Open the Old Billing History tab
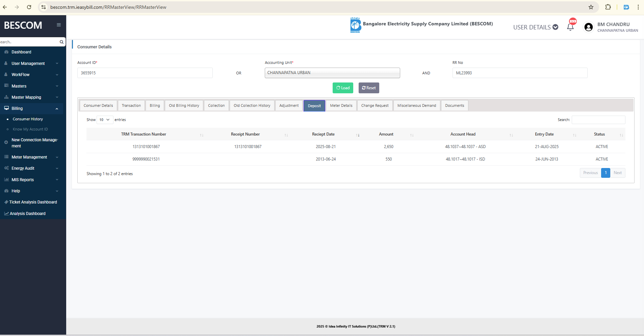The image size is (644, 336). (184, 106)
